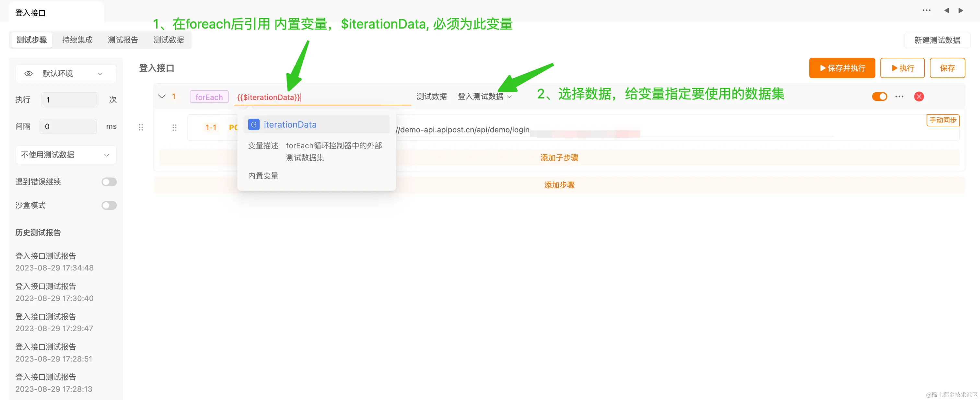Click the drag handle next to step 1-1
The image size is (980, 400).
[174, 127]
